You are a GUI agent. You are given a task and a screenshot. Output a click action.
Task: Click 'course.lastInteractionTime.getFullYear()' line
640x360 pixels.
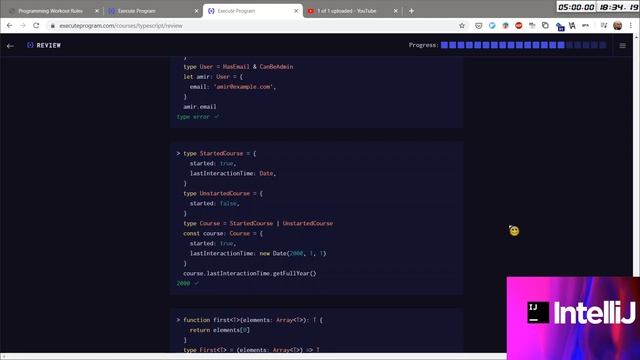coord(250,273)
